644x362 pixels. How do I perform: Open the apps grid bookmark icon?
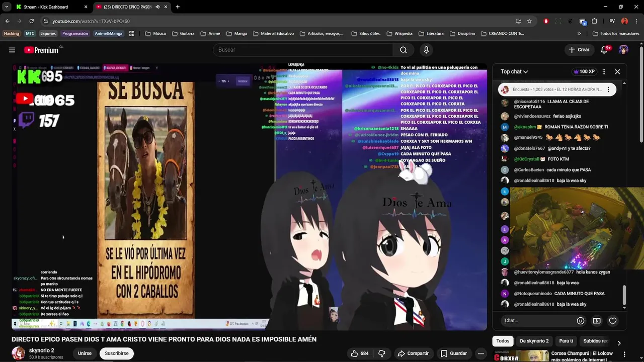click(x=132, y=34)
